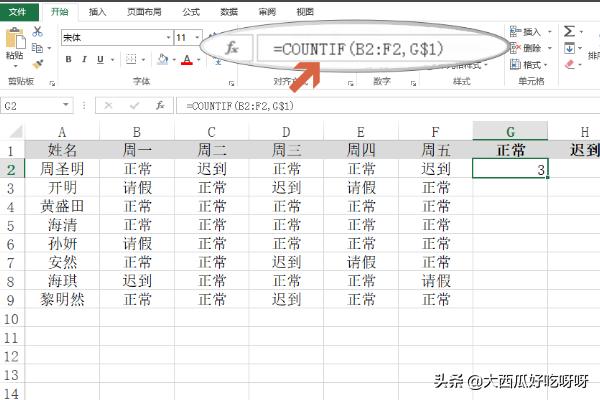Viewport: 600px width, 400px height.
Task: Open the font size dropdown showing 11
Action: (196, 37)
